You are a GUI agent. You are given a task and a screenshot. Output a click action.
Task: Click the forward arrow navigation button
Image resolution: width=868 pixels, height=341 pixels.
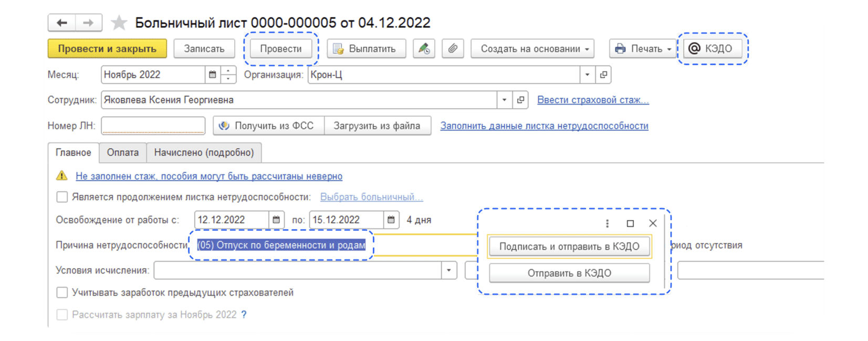[x=88, y=23]
